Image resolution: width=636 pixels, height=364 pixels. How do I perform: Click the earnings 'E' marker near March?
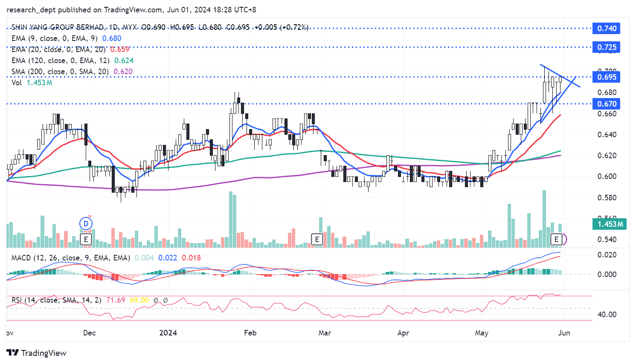click(317, 239)
